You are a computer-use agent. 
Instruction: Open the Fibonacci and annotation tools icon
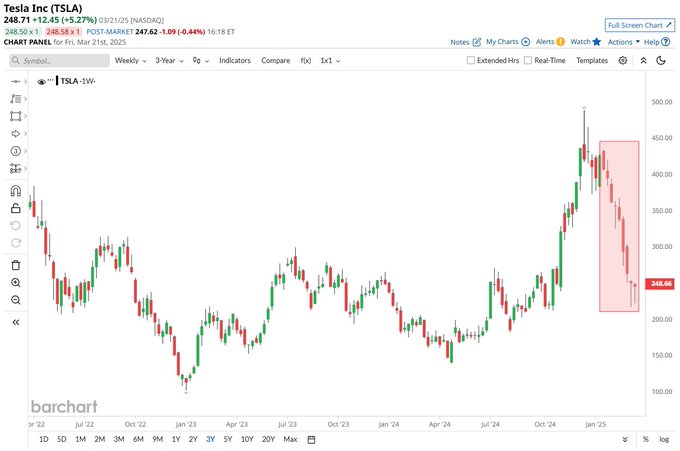(16, 99)
